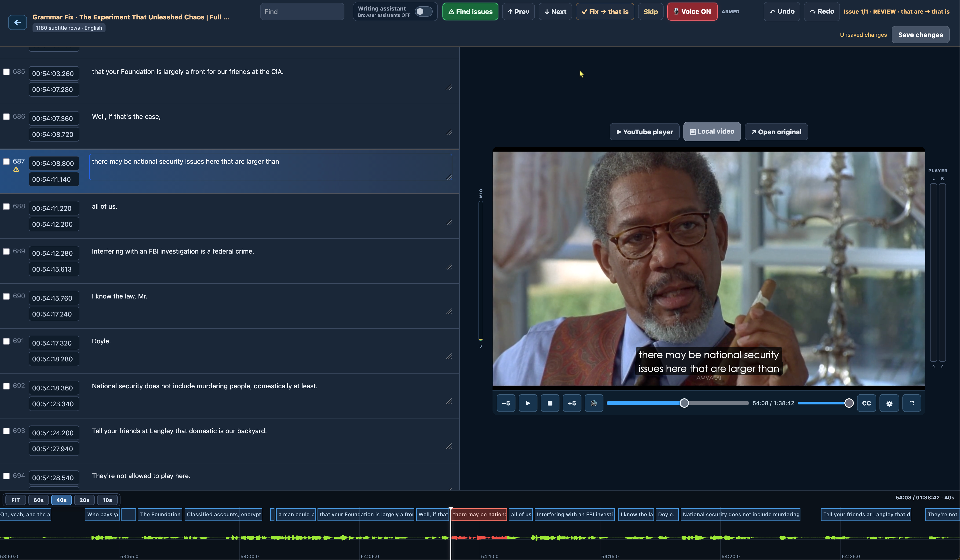
Task: Click the timeline clip 'Classified accounts, encrypt'
Action: coord(224,514)
